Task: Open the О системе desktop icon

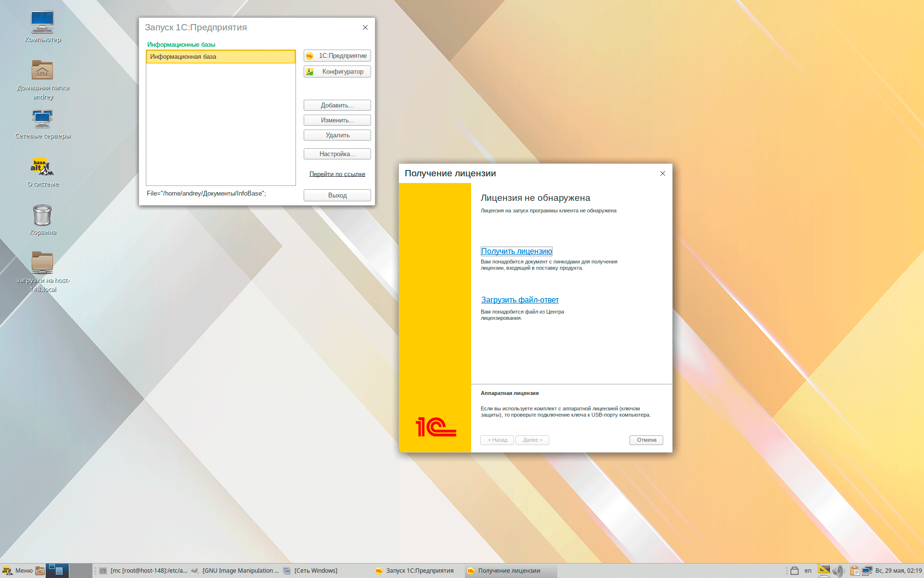Action: coord(42,167)
